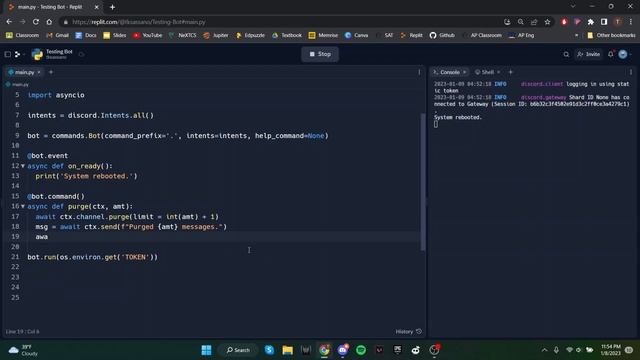
Task: Open Classroom bookmark
Action: point(22,36)
